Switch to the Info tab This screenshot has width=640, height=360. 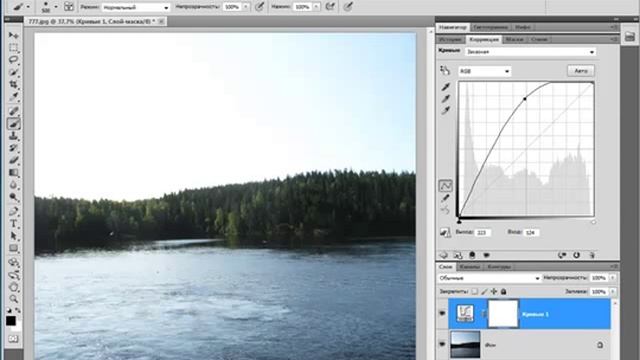pos(523,27)
